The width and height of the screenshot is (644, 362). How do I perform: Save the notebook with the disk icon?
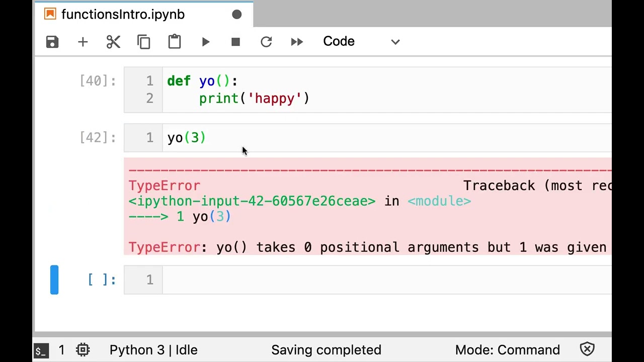click(x=52, y=42)
